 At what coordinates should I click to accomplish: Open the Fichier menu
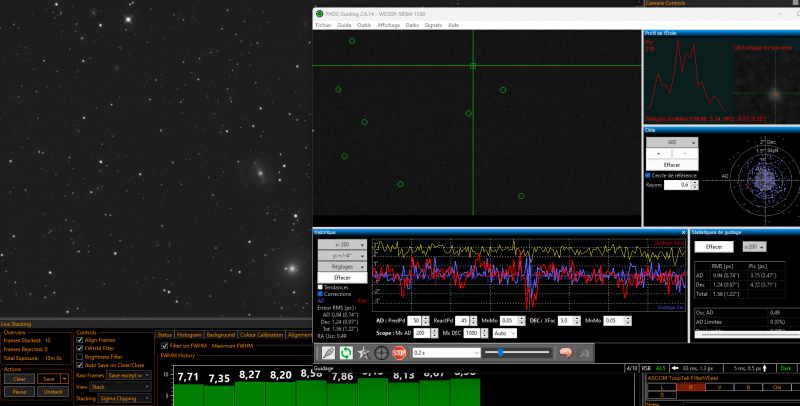[323, 25]
